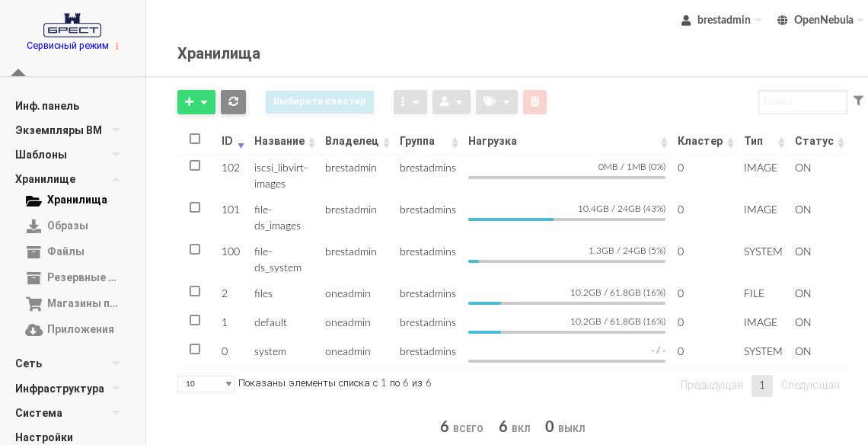The width and height of the screenshot is (868, 445).
Task: Click the green plus create datastore button
Action: tap(196, 102)
